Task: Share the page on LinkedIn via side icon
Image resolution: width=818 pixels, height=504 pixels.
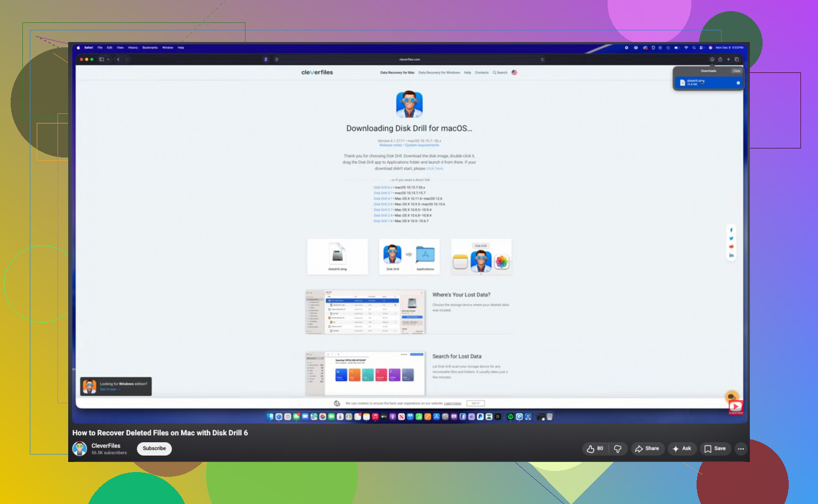Action: click(x=731, y=255)
